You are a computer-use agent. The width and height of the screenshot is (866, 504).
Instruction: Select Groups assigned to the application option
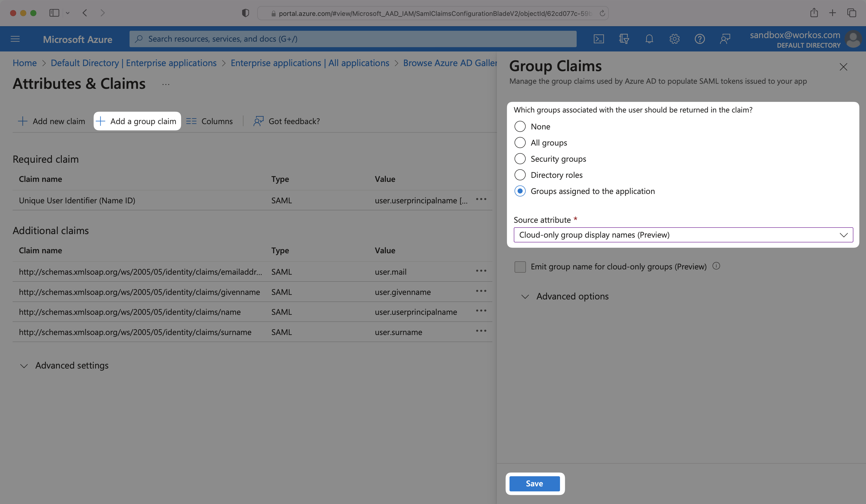[x=519, y=190]
